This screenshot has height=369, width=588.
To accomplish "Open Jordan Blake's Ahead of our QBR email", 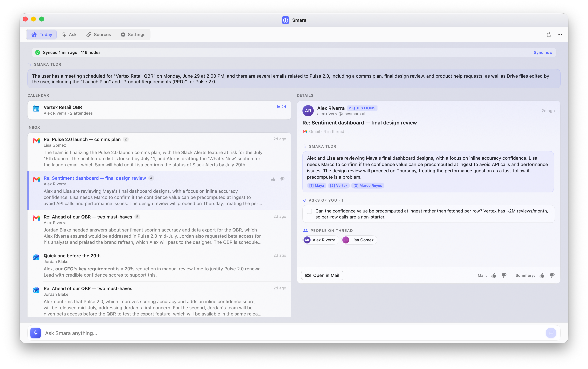I will tap(159, 300).
